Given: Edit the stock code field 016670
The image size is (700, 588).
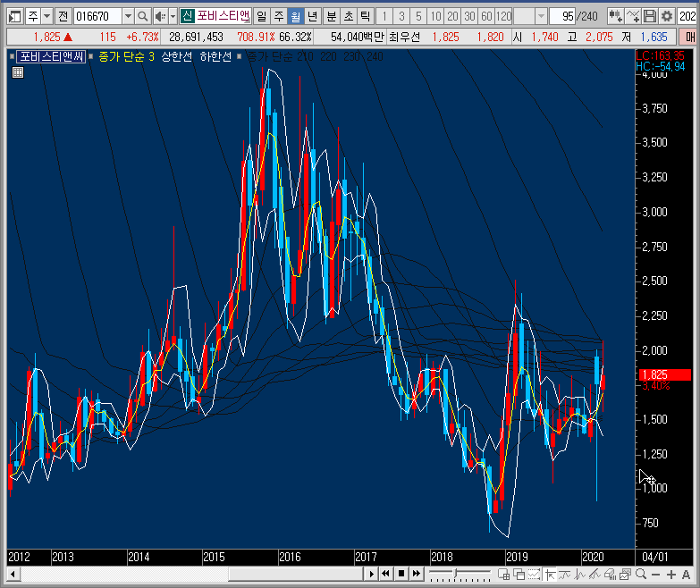Looking at the screenshot, I should (97, 16).
